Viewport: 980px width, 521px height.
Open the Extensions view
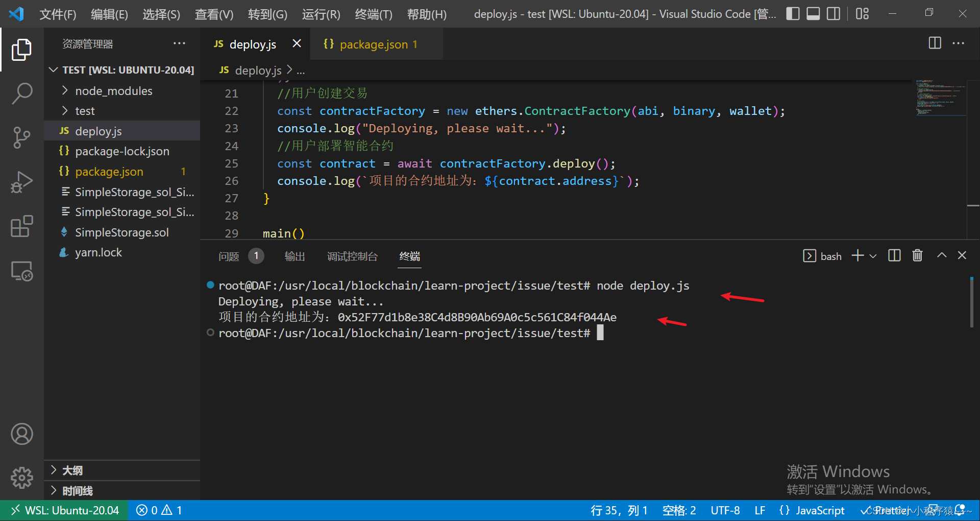(x=21, y=226)
